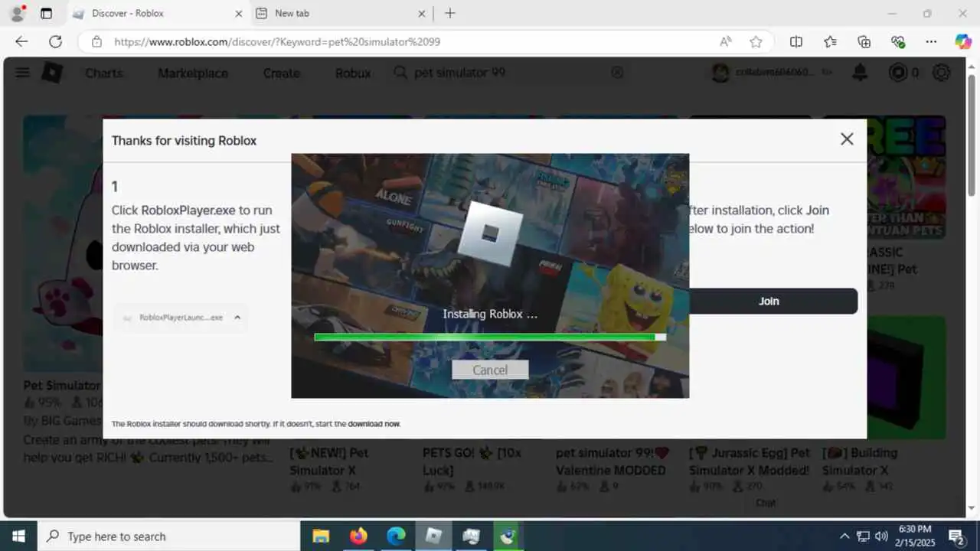Show hidden system tray icons
This screenshot has width=980, height=551.
[844, 536]
